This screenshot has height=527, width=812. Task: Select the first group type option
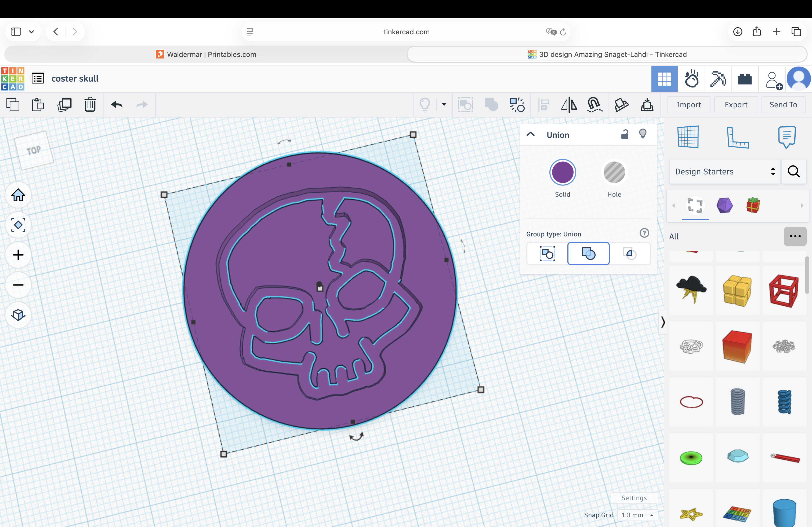tap(547, 254)
